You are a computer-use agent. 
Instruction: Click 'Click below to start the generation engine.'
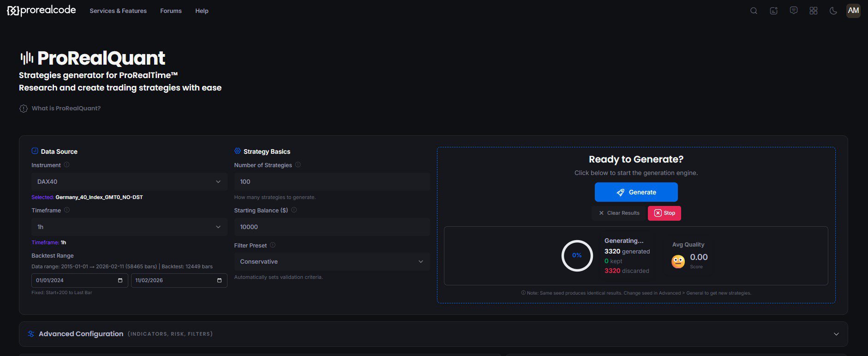tap(636, 173)
